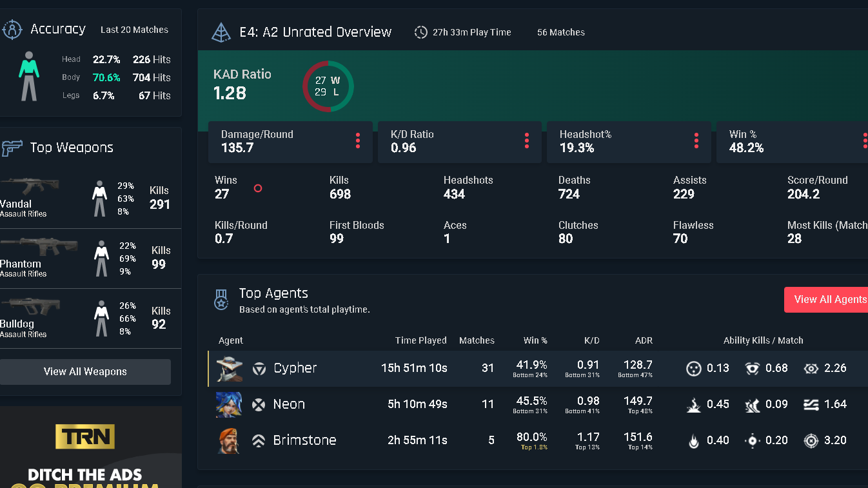Image resolution: width=868 pixels, height=488 pixels.
Task: Click the Clutches value 80
Action: pos(566,239)
